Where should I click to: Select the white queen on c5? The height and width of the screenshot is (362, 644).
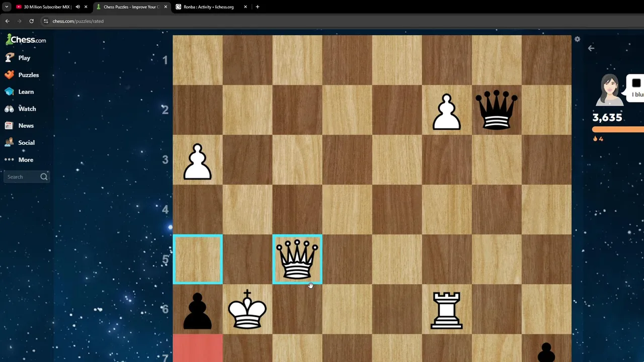coord(297,259)
